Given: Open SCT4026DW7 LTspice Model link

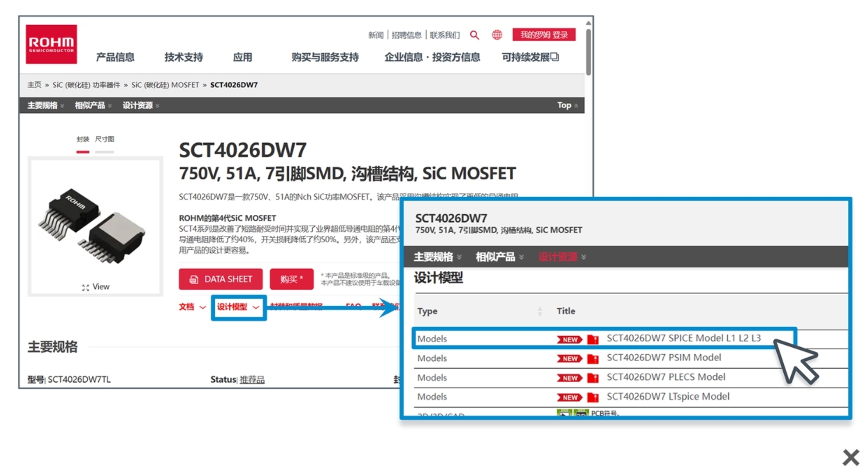Looking at the screenshot, I should point(668,397).
